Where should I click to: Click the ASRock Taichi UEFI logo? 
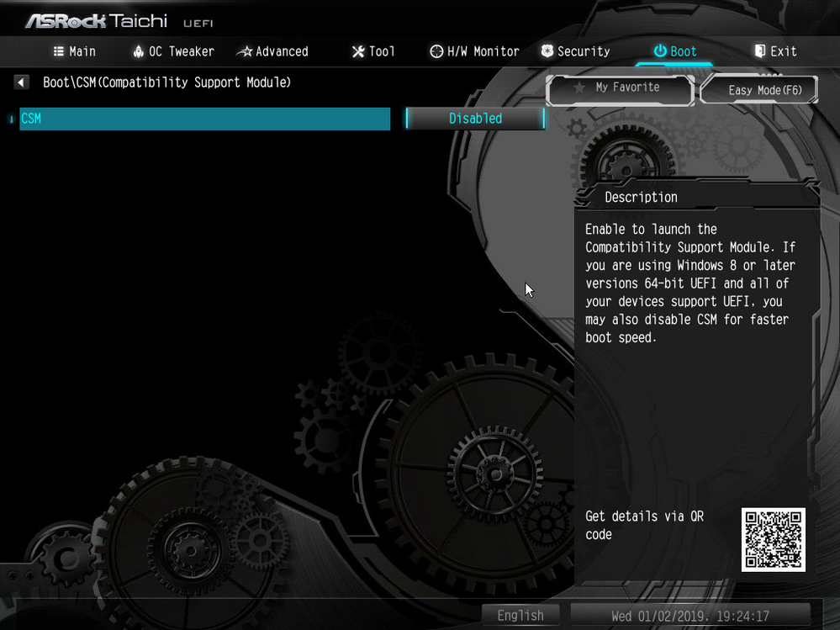click(x=119, y=21)
